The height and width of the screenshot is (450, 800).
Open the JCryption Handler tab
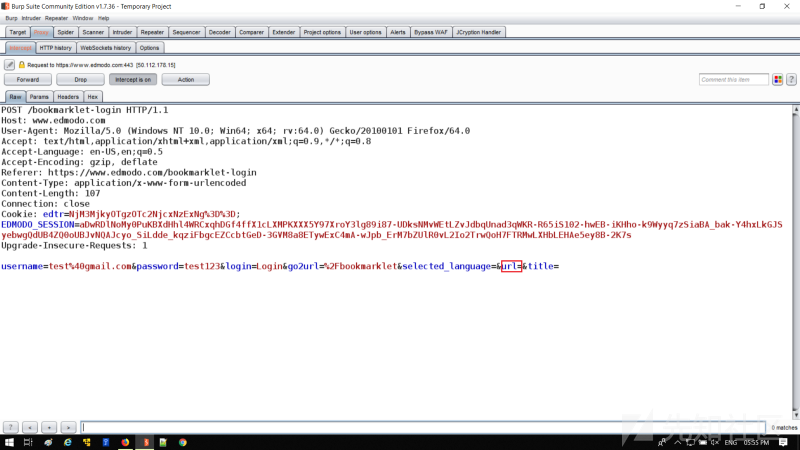479,32
